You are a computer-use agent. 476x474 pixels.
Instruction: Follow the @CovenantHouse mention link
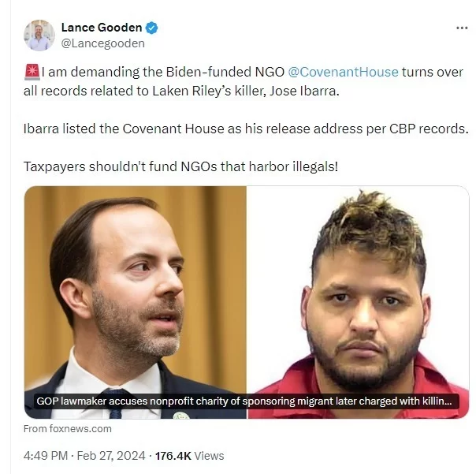coord(343,72)
